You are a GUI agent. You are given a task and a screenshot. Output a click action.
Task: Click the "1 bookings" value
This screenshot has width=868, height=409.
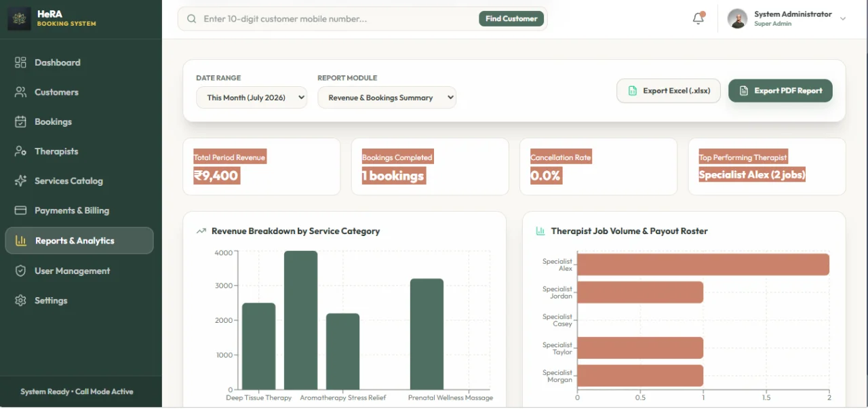pyautogui.click(x=393, y=176)
